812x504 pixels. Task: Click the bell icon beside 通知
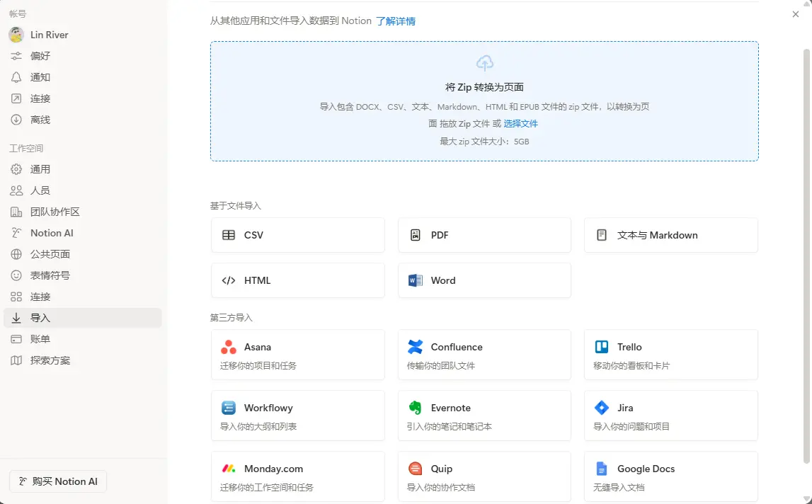pos(16,77)
